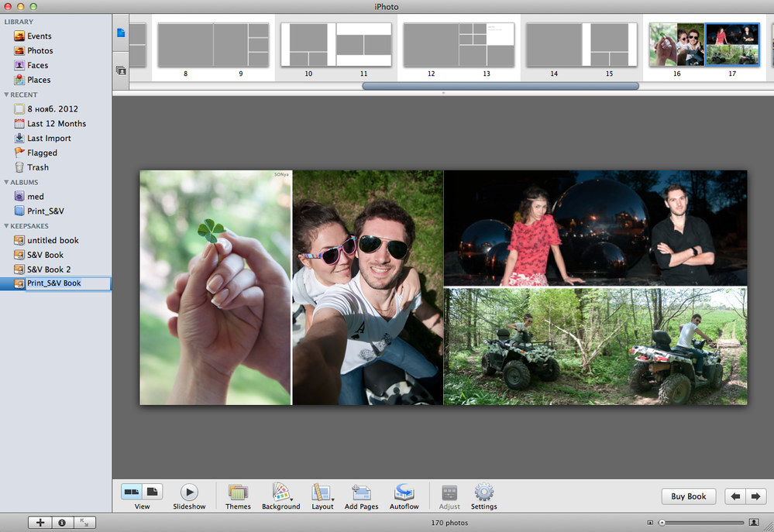This screenshot has width=774, height=532.
Task: Click the Info button
Action: click(62, 523)
